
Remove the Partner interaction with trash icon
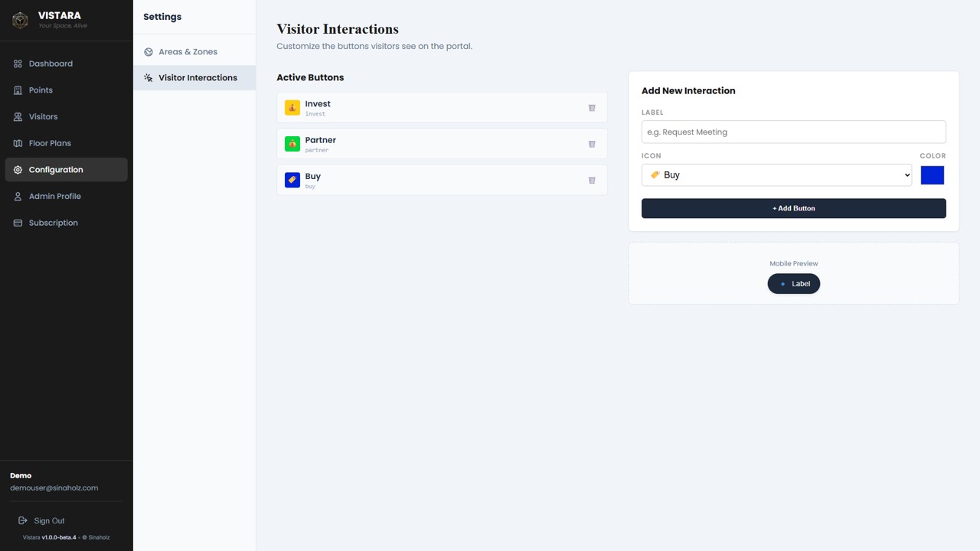pyautogui.click(x=591, y=144)
